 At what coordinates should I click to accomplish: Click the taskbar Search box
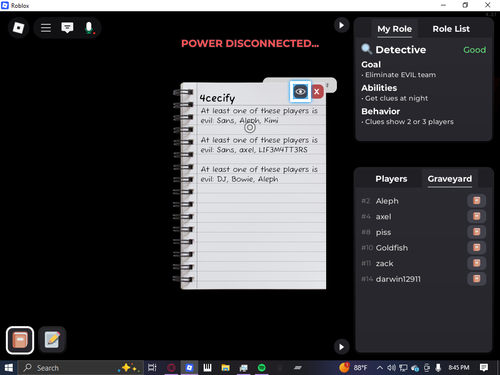pos(81,368)
